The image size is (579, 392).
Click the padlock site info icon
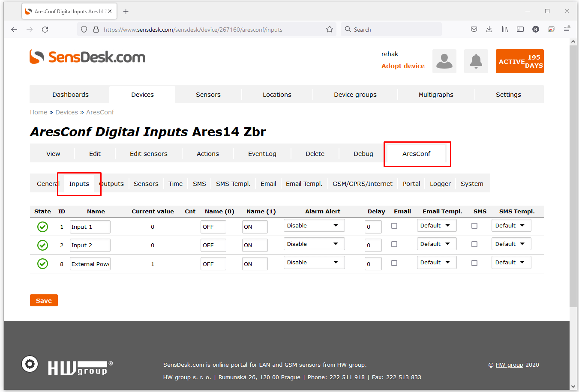pyautogui.click(x=96, y=30)
